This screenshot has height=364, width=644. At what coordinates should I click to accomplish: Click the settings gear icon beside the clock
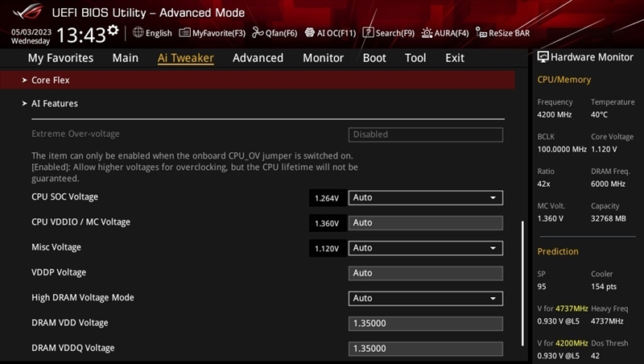click(113, 31)
